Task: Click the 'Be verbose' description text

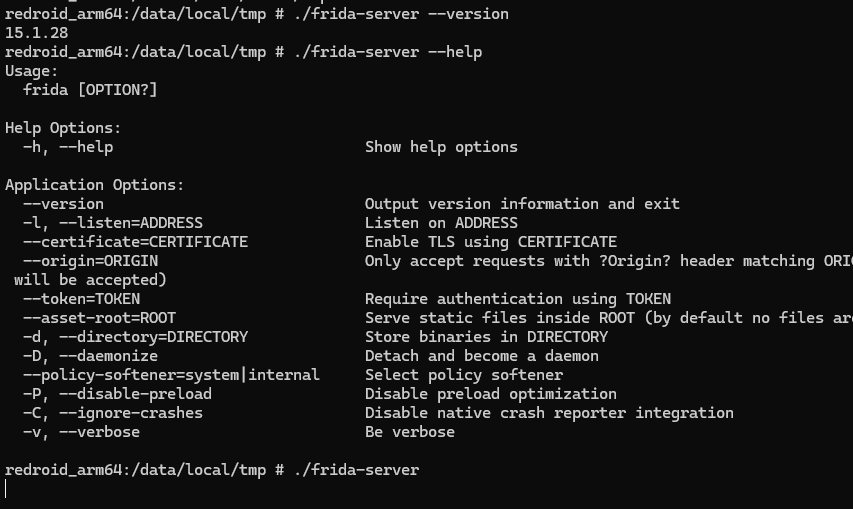Action: coord(410,432)
